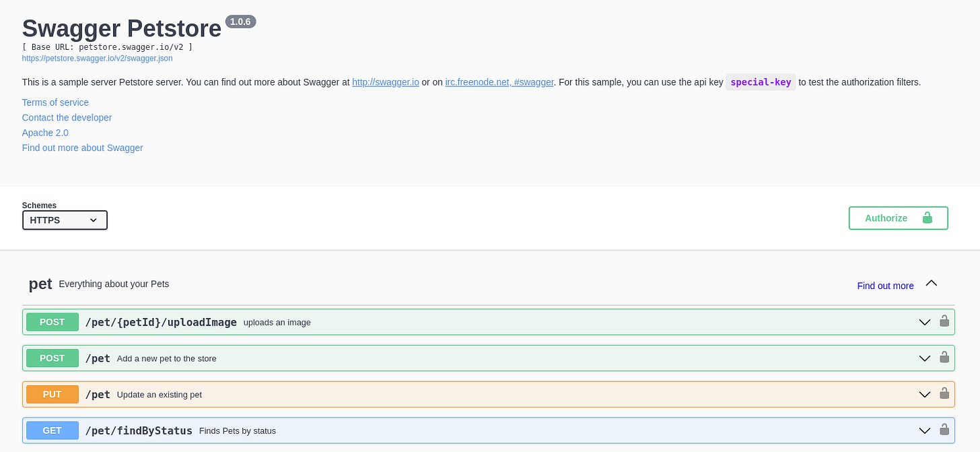Open authorization lock for POST /pet endpoint
Screen dimensions: 980x452
click(944, 358)
